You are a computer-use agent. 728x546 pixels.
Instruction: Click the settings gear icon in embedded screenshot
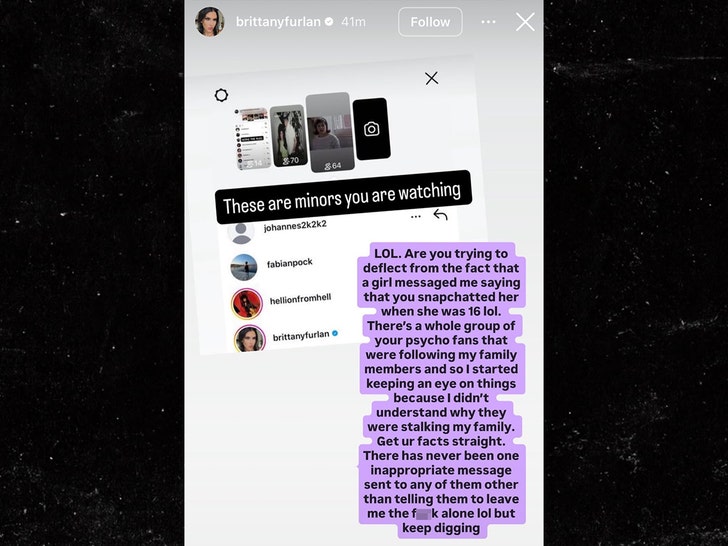(221, 95)
